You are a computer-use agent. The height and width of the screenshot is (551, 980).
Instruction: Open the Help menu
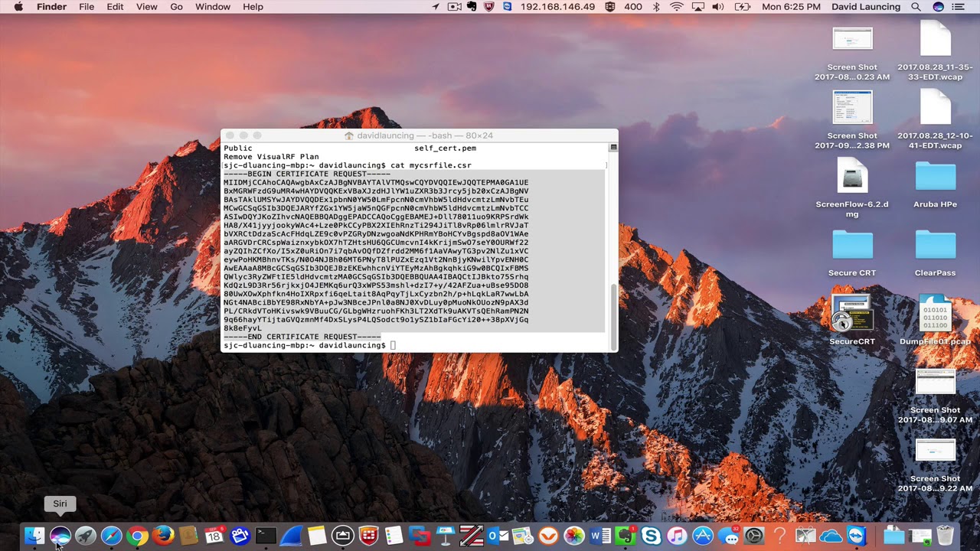click(x=253, y=7)
